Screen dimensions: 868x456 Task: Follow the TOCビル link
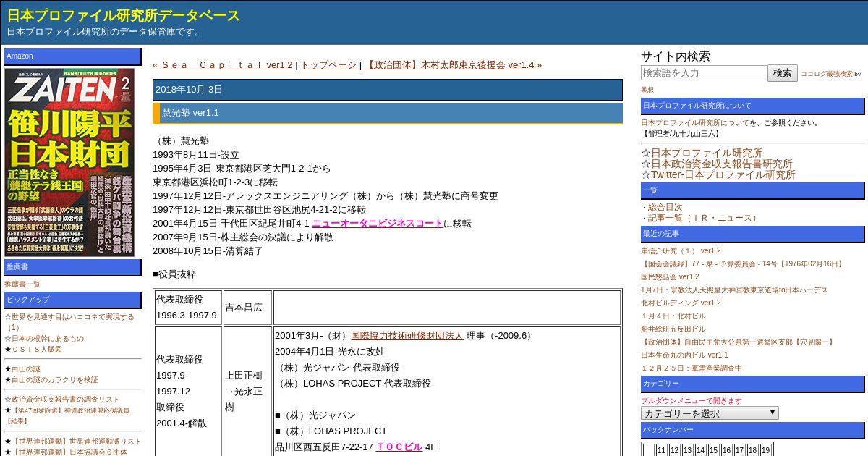pos(399,447)
